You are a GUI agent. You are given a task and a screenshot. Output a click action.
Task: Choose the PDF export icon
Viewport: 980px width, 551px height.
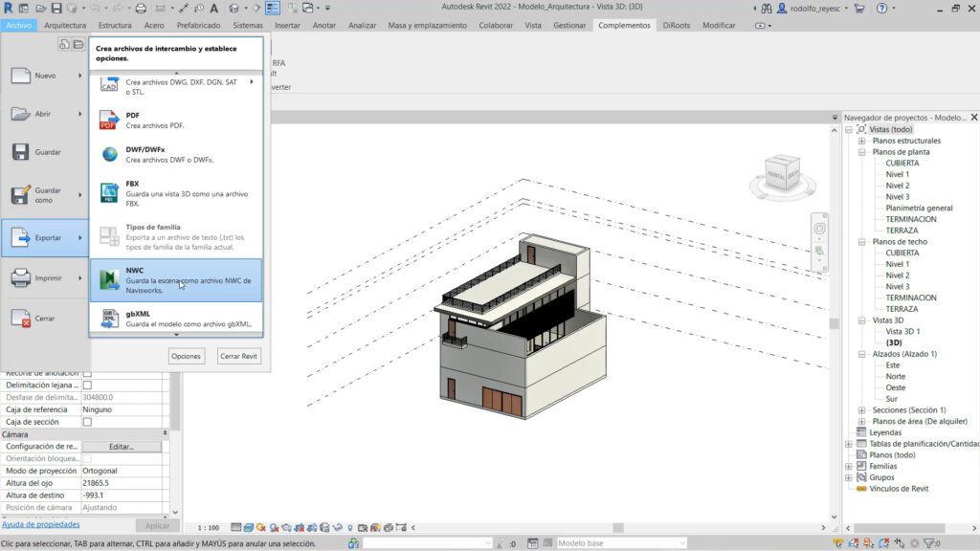[x=109, y=121]
